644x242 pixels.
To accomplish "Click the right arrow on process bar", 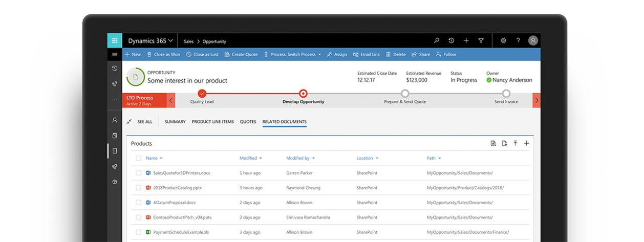I will [536, 100].
